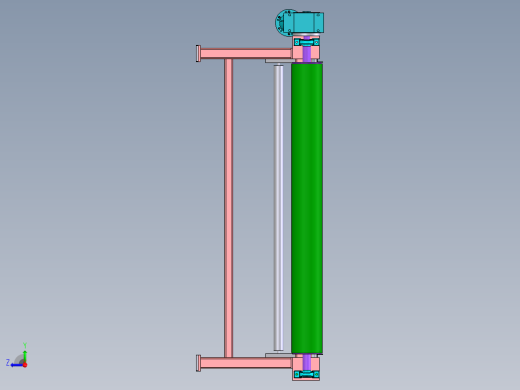The height and width of the screenshot is (390, 520).
Task: Click the green Y axis of the triad
Action: [25, 357]
